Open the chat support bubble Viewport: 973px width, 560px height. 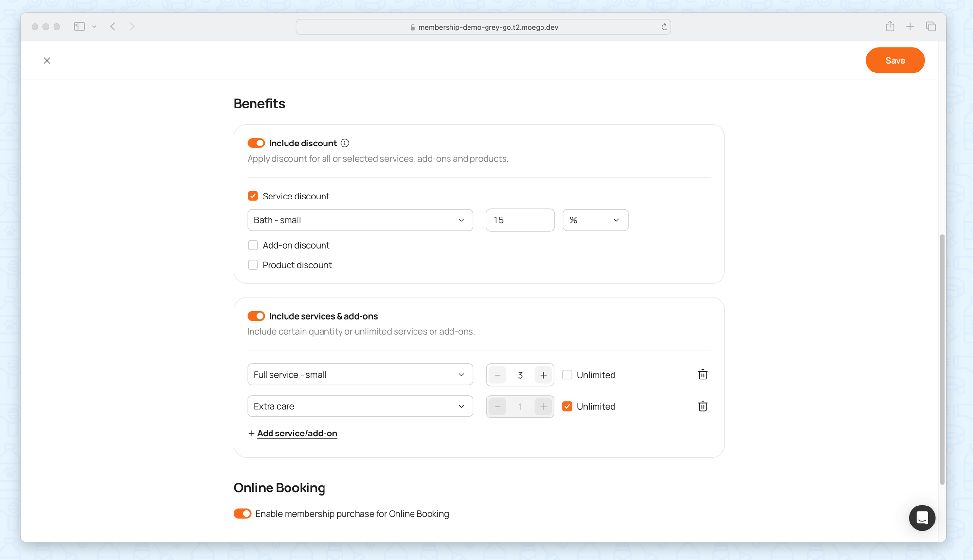pos(921,518)
